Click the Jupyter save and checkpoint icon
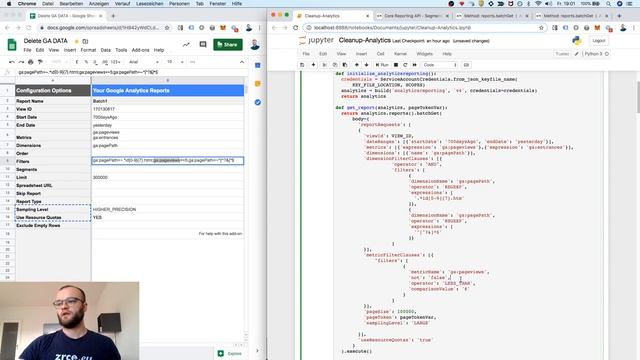 coord(302,65)
